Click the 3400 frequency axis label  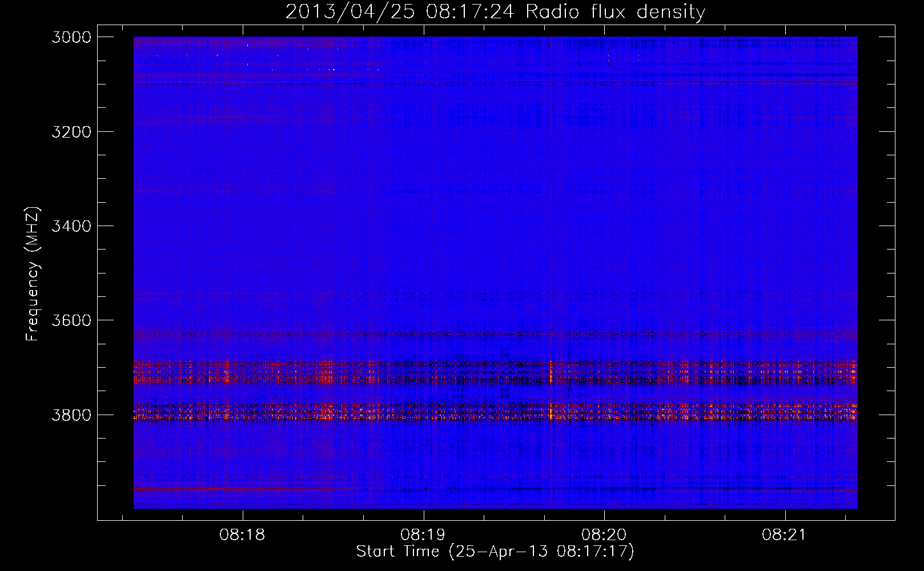click(71, 226)
